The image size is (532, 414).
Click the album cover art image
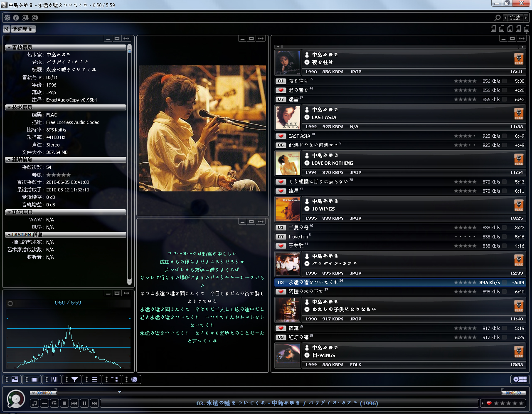point(202,128)
